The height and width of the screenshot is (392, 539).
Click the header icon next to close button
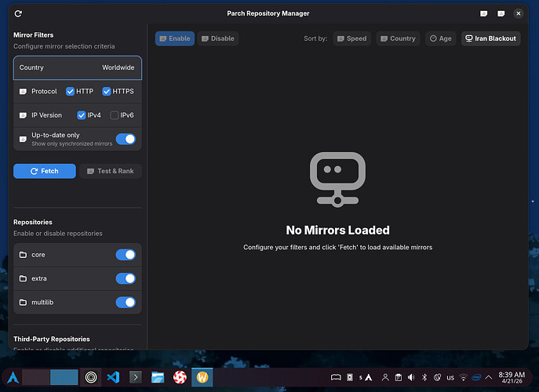coord(501,14)
